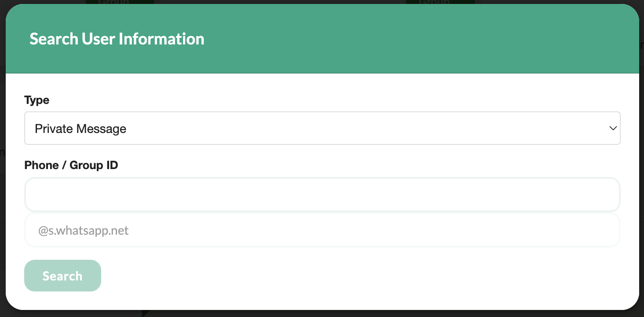
Task: Click the @s.whatsapp.net suffix field
Action: 322,230
